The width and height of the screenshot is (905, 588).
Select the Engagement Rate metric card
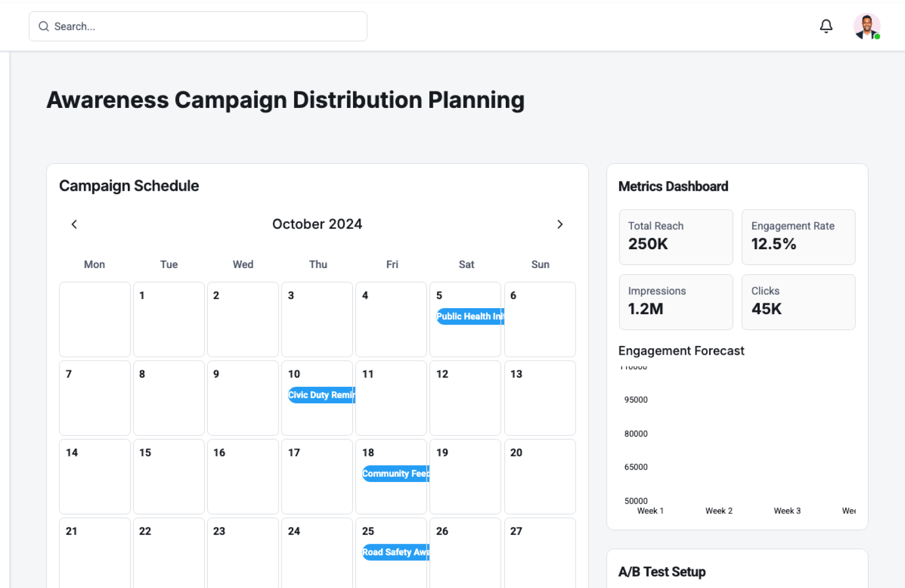(798, 237)
